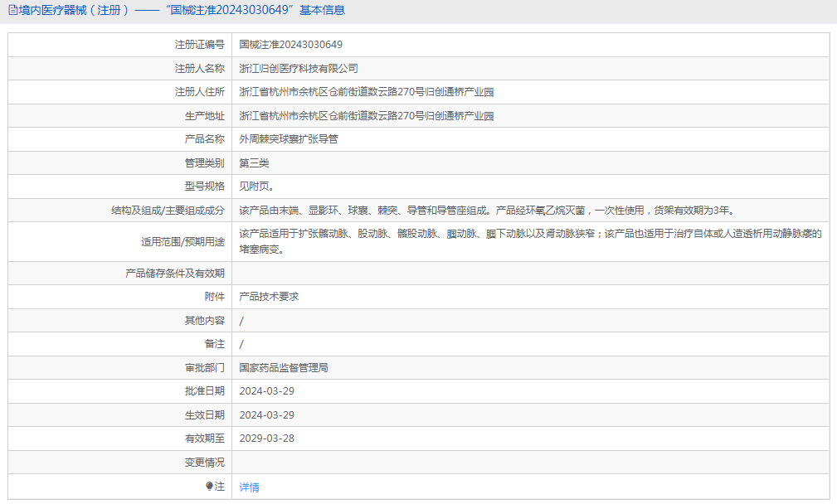Select expiry date 2029-03-28

pyautogui.click(x=266, y=439)
